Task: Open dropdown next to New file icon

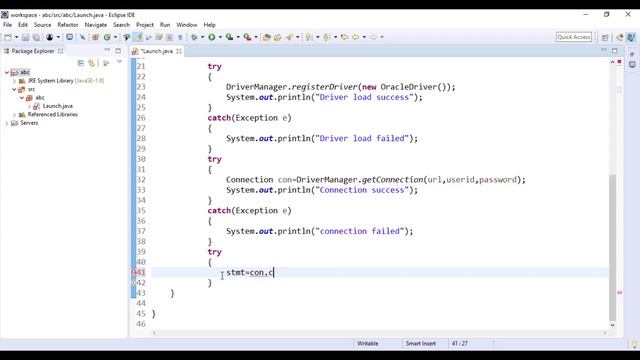Action: 16,37
